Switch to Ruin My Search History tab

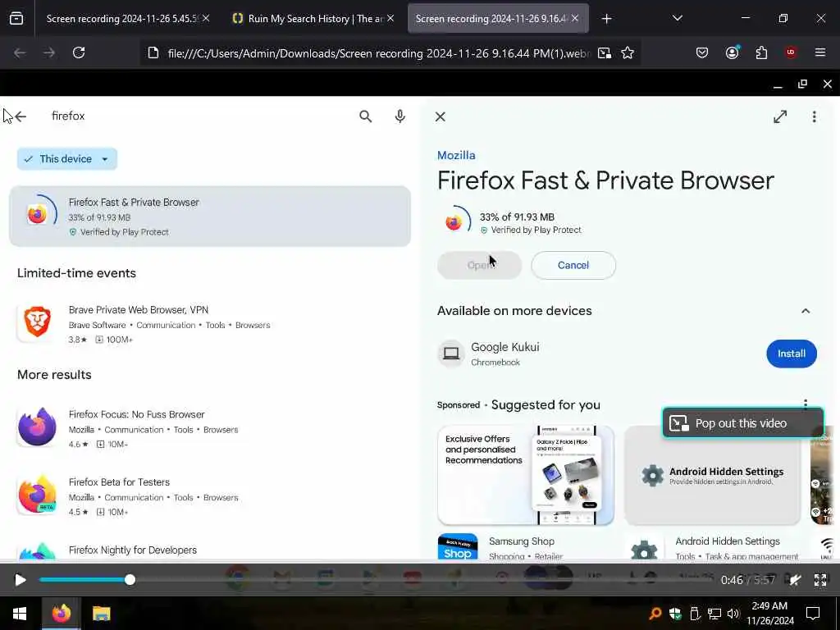point(313,19)
